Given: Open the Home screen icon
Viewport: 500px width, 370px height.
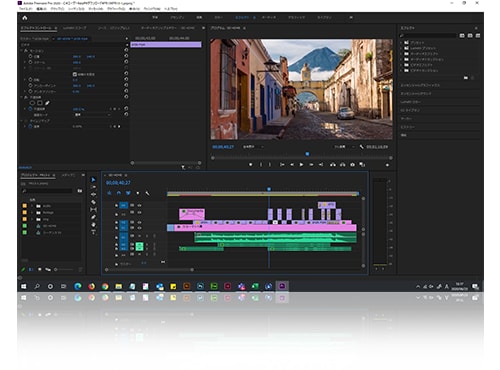Looking at the screenshot, I should coord(25,18).
